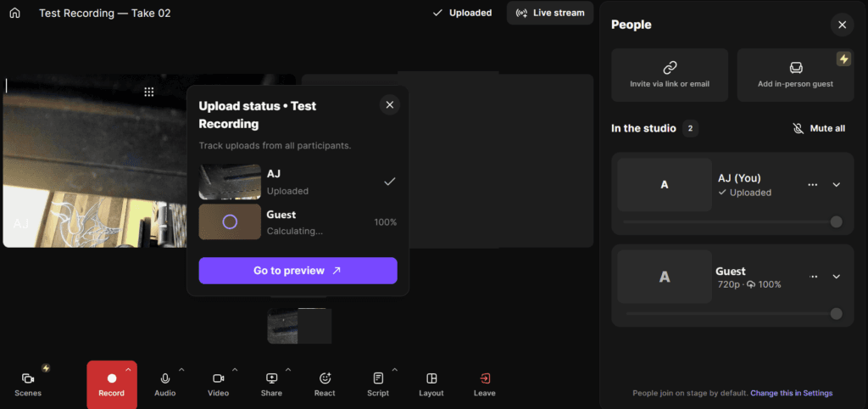This screenshot has height=409, width=868.
Task: Click Go to preview button
Action: 298,271
